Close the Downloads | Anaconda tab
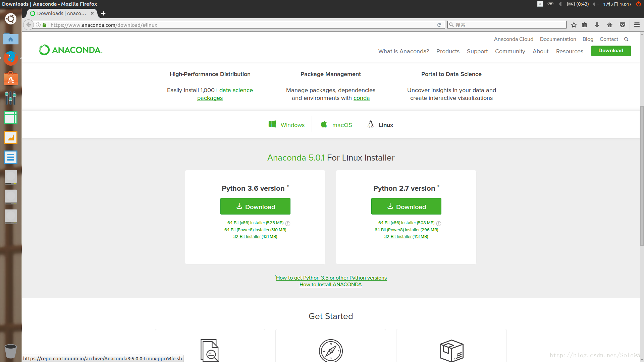This screenshot has width=644, height=362. click(x=92, y=13)
